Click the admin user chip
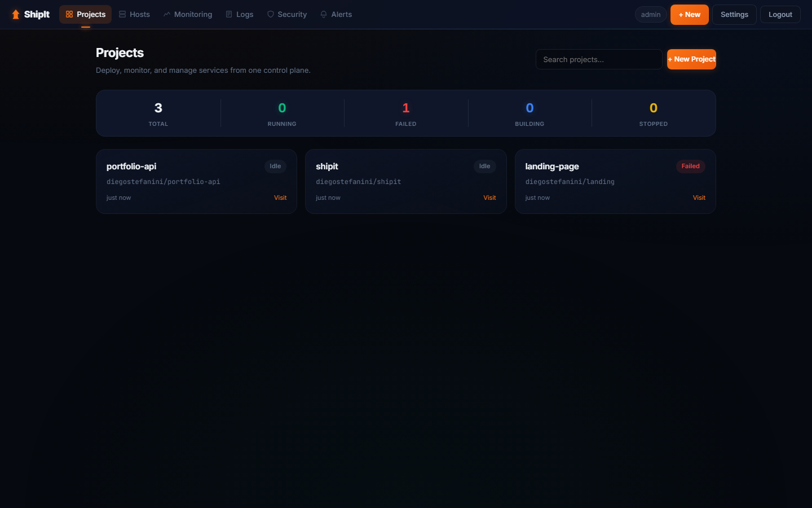The height and width of the screenshot is (508, 812). (650, 14)
